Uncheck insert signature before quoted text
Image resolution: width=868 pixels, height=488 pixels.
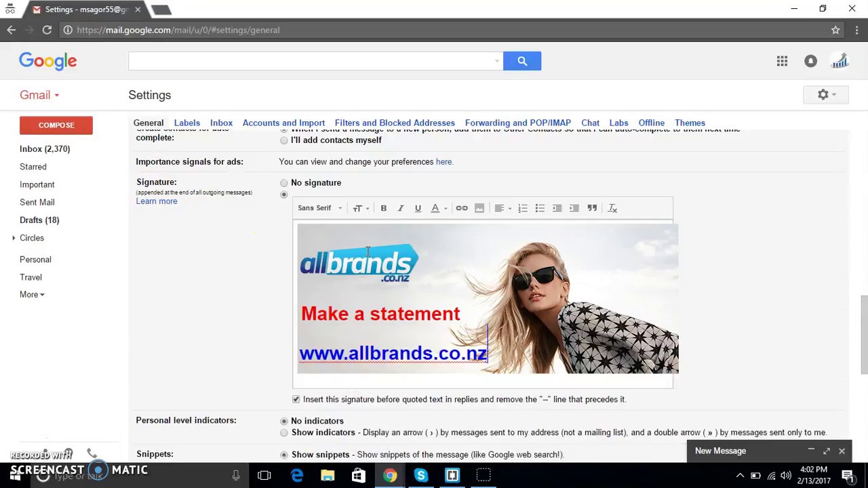point(296,399)
